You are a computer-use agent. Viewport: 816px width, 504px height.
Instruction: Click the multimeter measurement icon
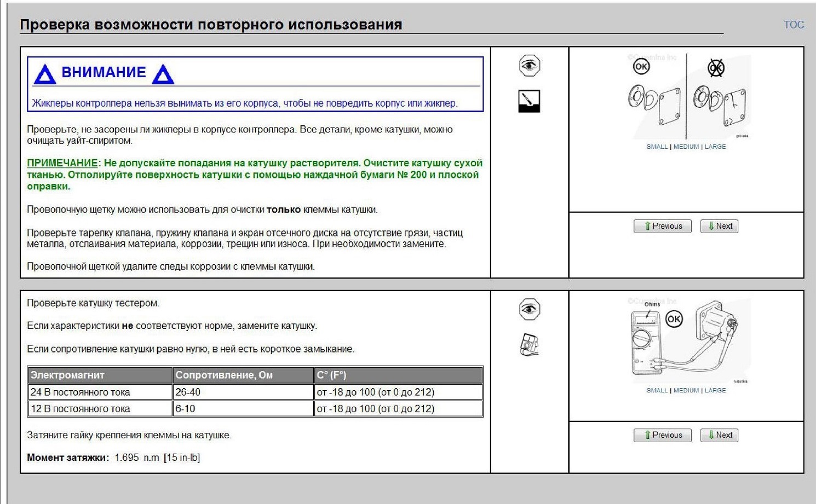[x=529, y=345]
